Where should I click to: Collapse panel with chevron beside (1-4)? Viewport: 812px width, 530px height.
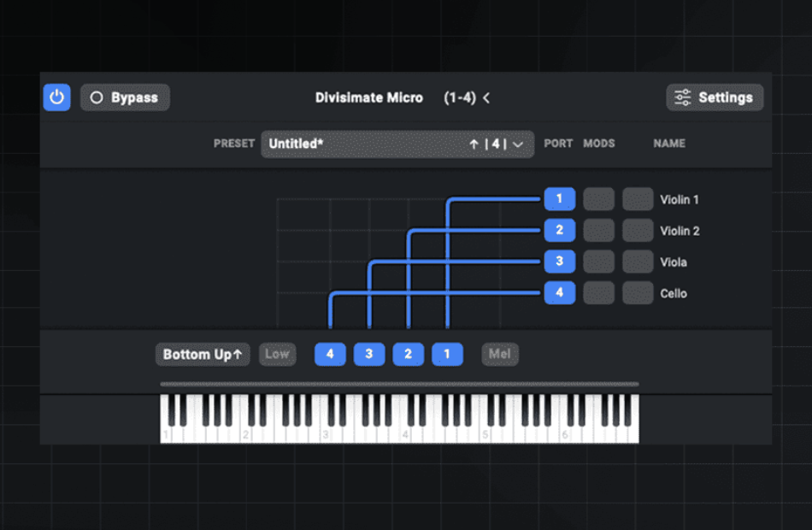tap(486, 98)
